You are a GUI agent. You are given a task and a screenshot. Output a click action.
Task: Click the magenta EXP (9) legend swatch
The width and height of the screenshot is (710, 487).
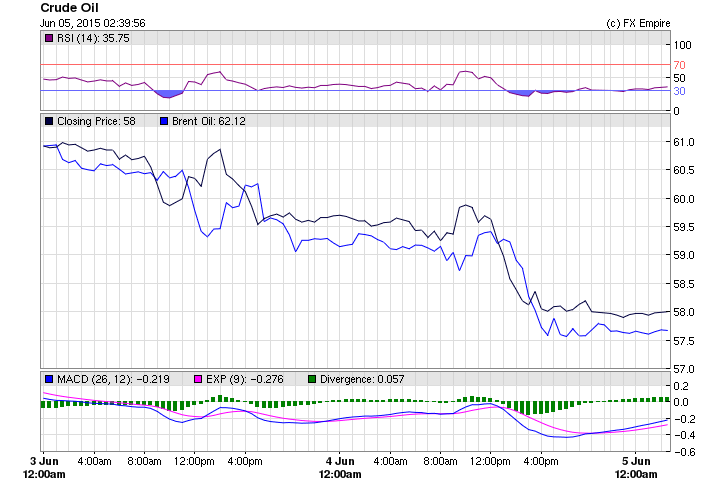[x=197, y=379]
